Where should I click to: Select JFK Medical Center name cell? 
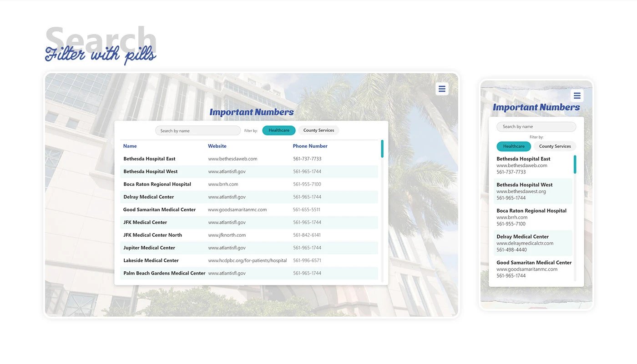[145, 223]
